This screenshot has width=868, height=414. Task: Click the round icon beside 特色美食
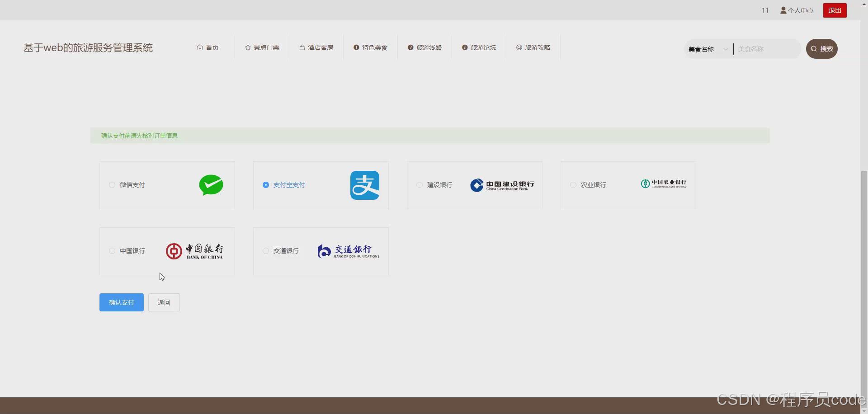pyautogui.click(x=356, y=47)
